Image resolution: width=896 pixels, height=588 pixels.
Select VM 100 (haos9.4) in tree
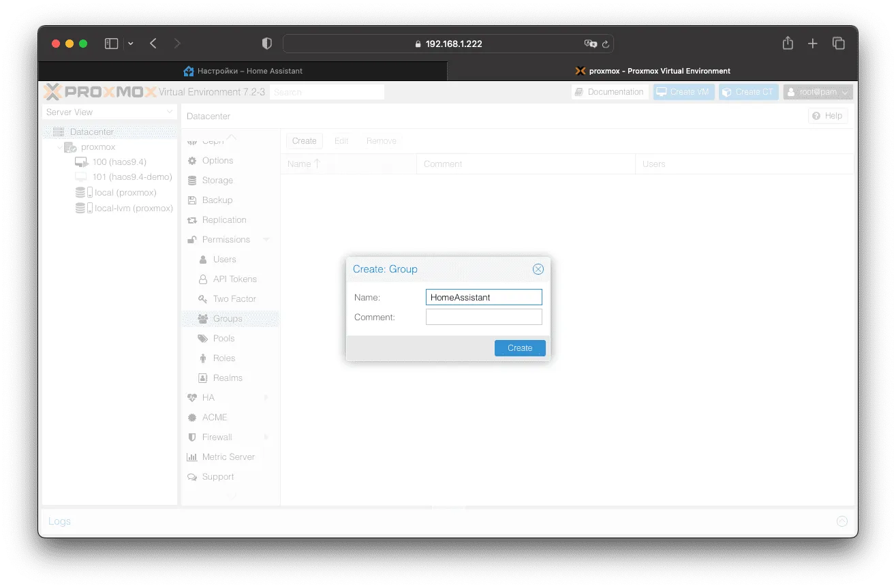tap(119, 162)
